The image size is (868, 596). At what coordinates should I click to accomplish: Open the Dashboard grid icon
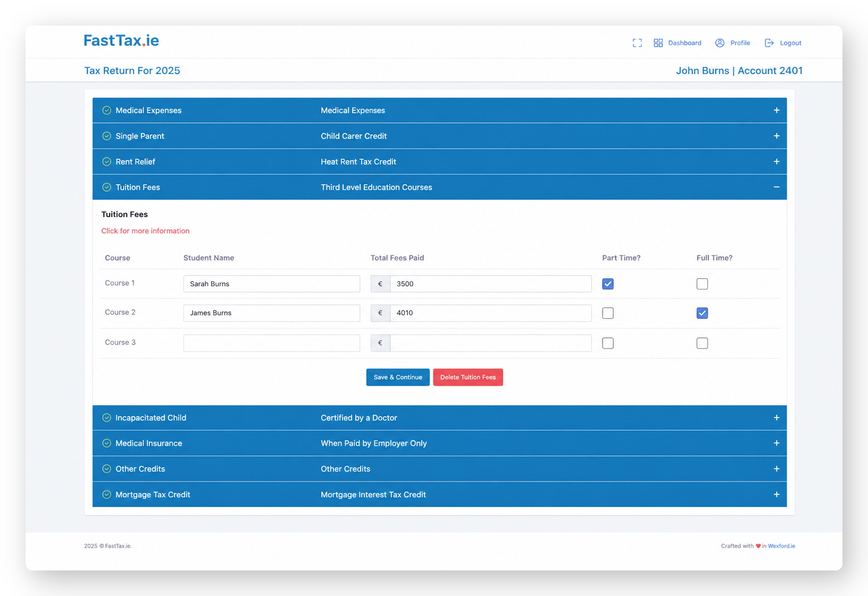658,43
